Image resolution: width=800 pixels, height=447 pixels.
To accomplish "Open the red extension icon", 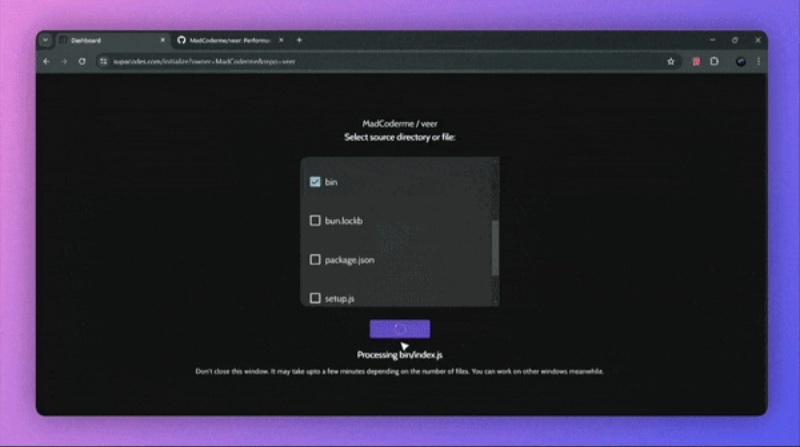I will (x=696, y=62).
